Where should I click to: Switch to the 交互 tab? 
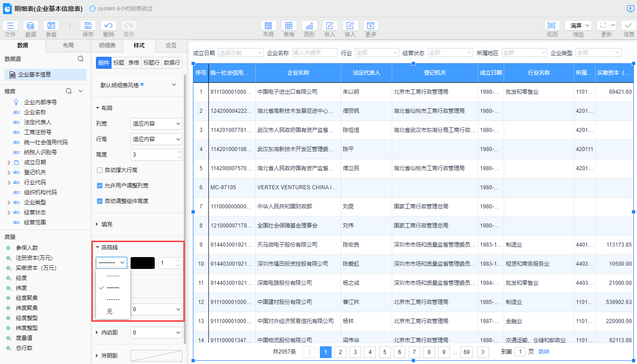tap(171, 45)
